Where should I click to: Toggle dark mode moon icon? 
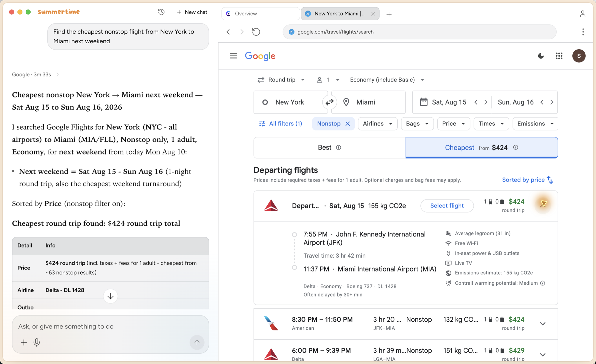pyautogui.click(x=541, y=56)
